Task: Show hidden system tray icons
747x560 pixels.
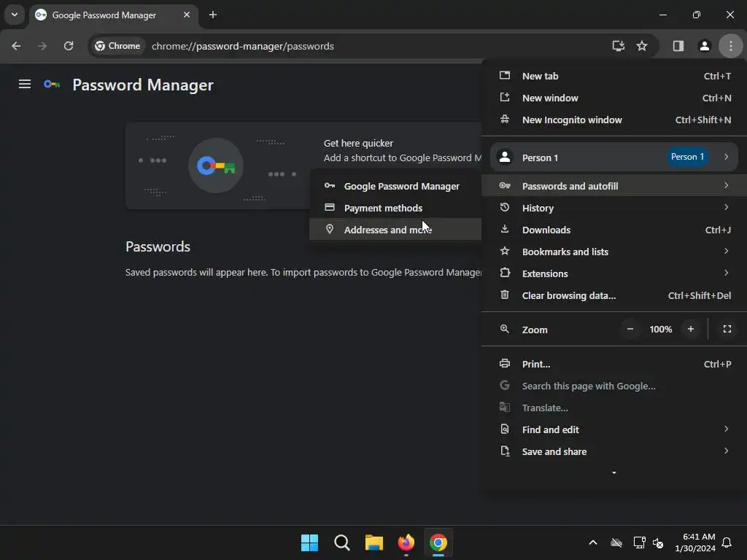Action: 593,542
